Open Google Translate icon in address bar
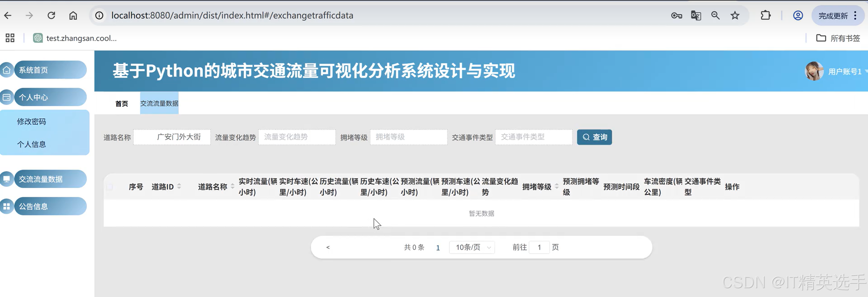The height and width of the screenshot is (297, 868). click(x=695, y=15)
